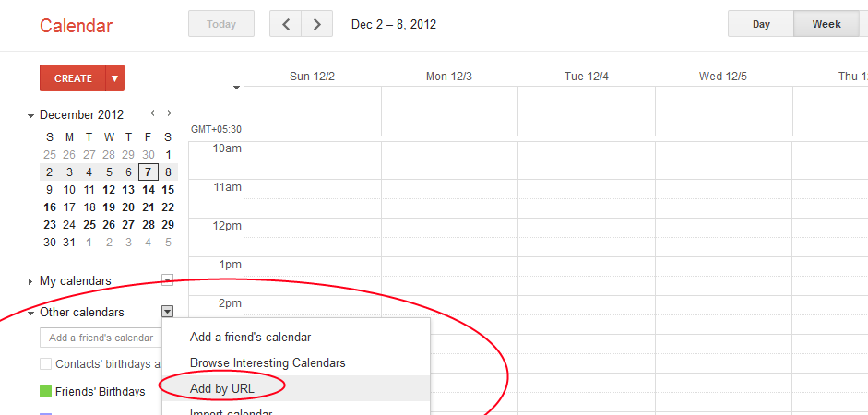Open the Create button dropdown arrow
Viewport: 868px width, 415px height.
click(x=115, y=78)
